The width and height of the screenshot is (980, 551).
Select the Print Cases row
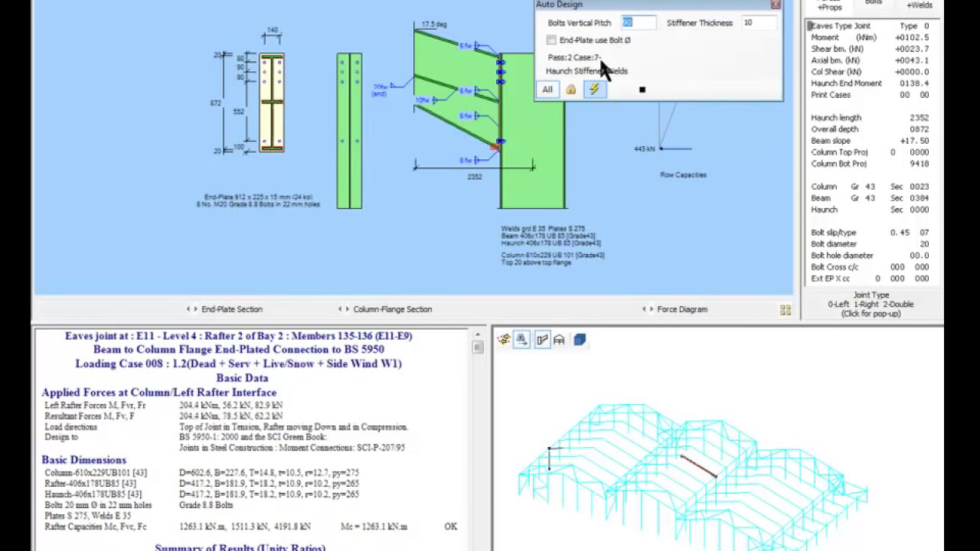click(871, 95)
